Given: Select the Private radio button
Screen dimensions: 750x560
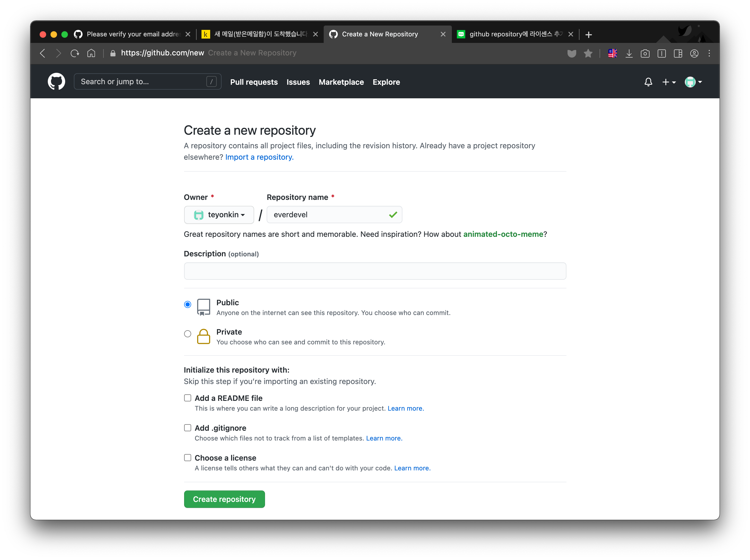Looking at the screenshot, I should pos(187,334).
